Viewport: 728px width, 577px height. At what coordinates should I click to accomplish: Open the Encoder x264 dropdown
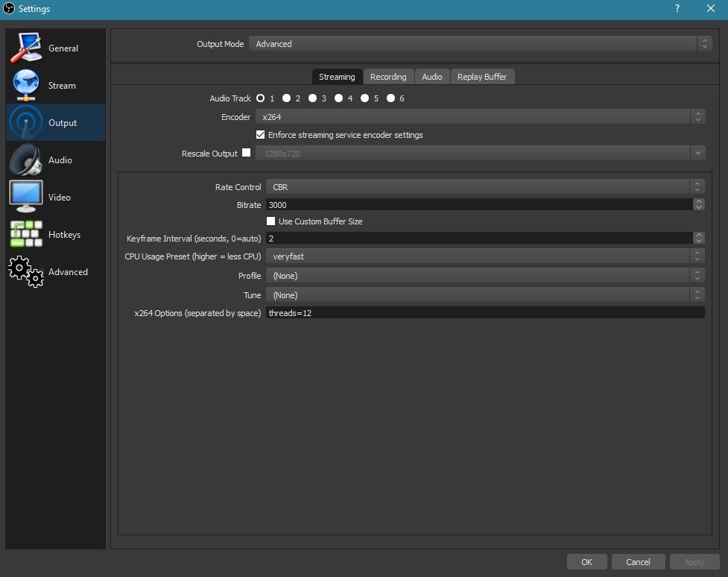pyautogui.click(x=481, y=116)
